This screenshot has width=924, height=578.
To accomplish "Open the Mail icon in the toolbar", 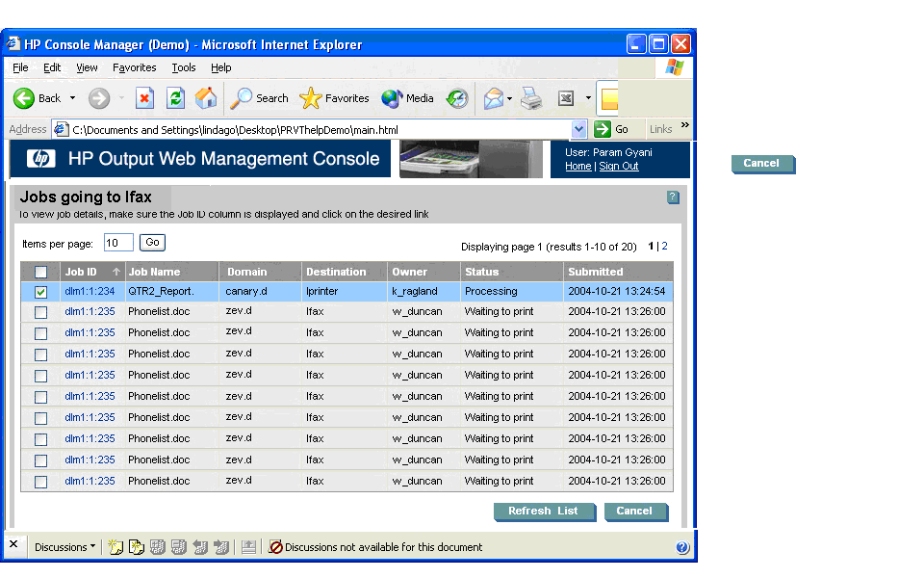I will tap(495, 98).
